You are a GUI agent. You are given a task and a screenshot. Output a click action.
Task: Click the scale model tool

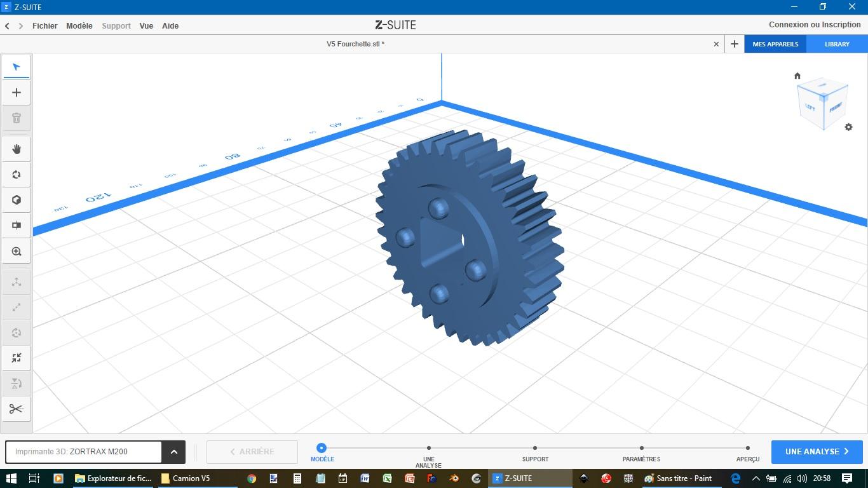pyautogui.click(x=17, y=307)
